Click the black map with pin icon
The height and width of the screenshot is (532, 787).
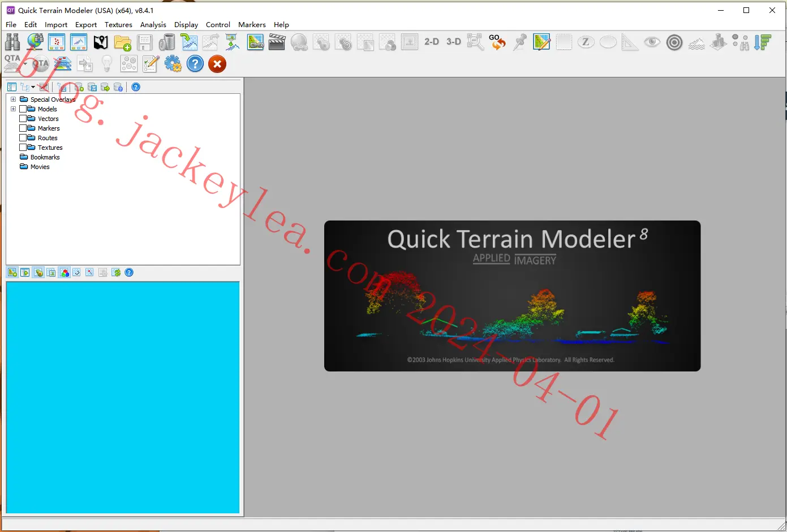[x=101, y=42]
